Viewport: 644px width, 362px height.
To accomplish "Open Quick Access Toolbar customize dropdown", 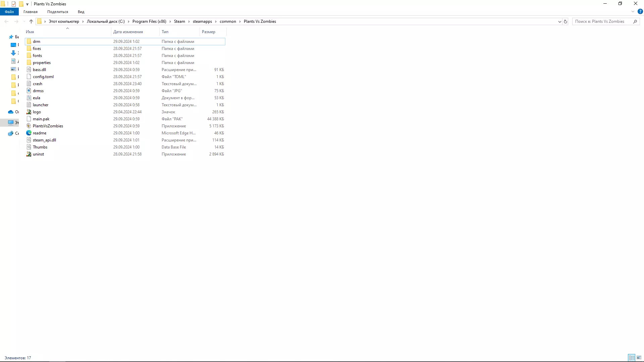I will tap(28, 4).
